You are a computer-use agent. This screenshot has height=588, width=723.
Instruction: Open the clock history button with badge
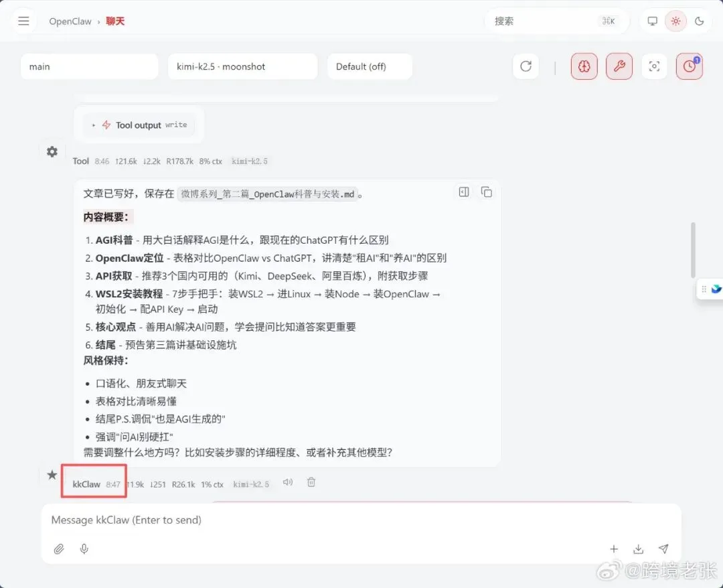point(690,66)
